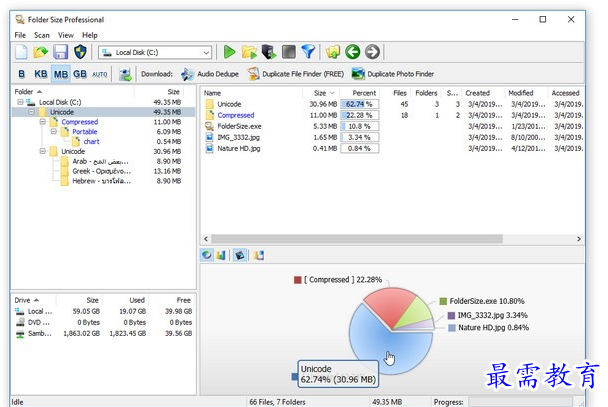Click the Audio Dedupe download link

(x=218, y=74)
